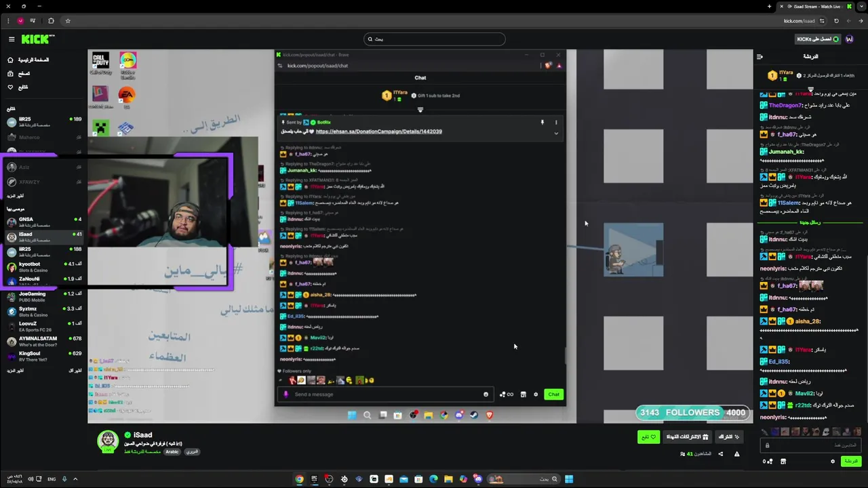Select the iSaad channel in the sidebar

(x=44, y=237)
